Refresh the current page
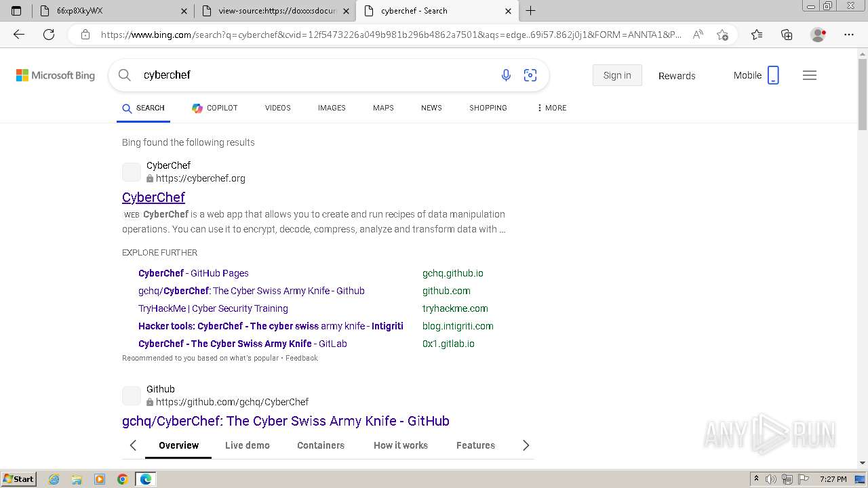This screenshot has height=488, width=868. tap(49, 35)
